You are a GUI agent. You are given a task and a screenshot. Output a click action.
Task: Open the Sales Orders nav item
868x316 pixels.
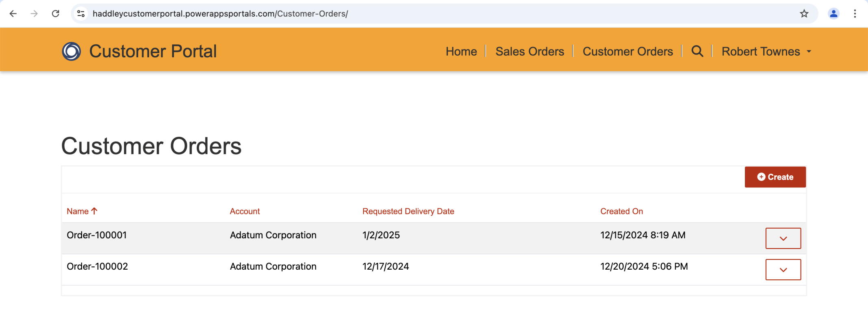click(529, 52)
